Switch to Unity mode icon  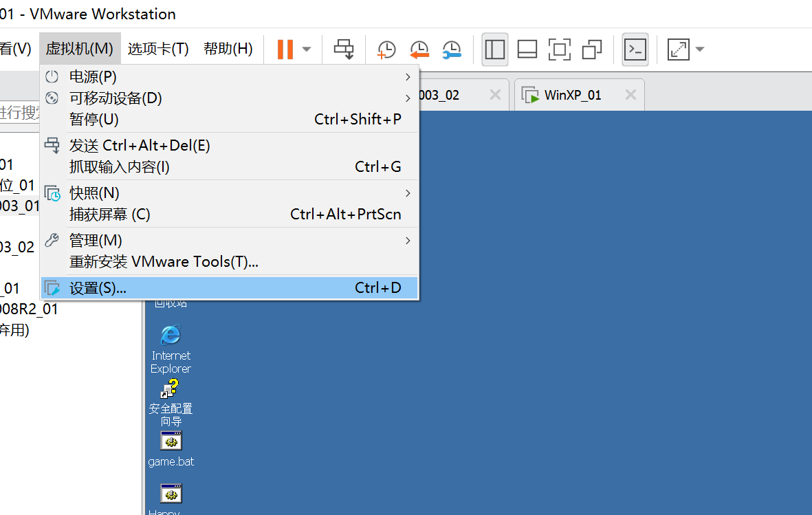point(592,50)
